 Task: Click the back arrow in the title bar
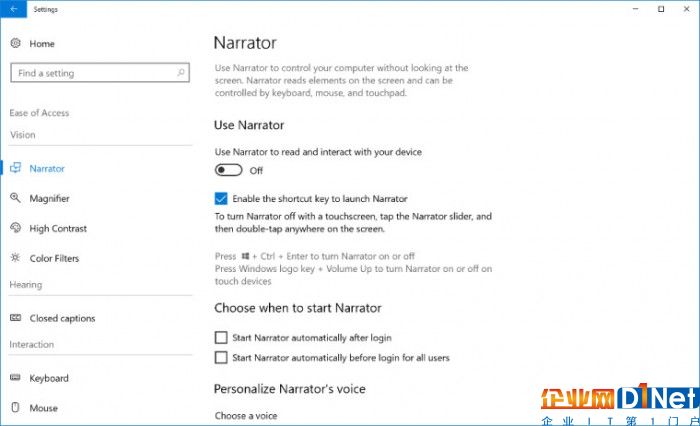13,9
